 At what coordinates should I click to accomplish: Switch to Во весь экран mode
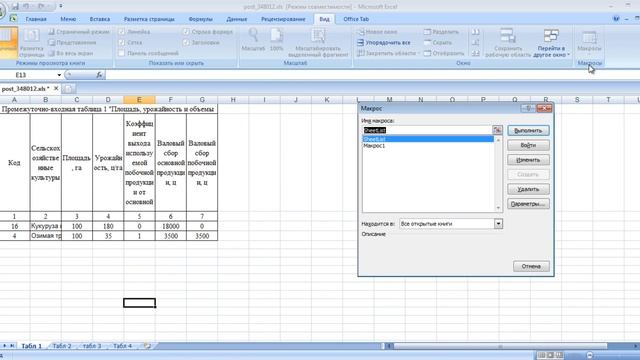71,53
